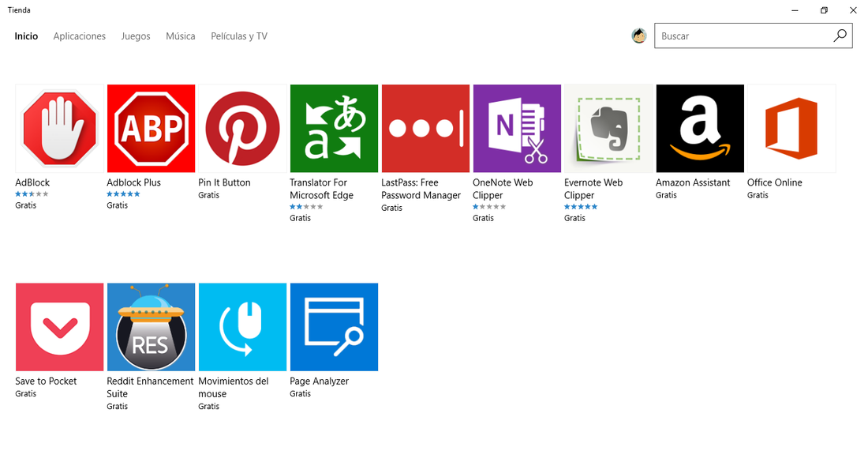
Task: Open the purple OneNote Web Clipper icon
Action: [517, 129]
